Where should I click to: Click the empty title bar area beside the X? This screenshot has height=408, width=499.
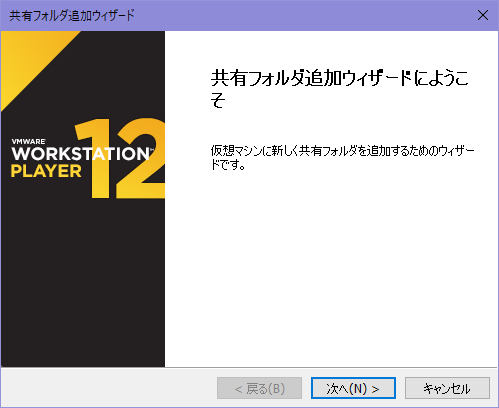[x=300, y=15]
